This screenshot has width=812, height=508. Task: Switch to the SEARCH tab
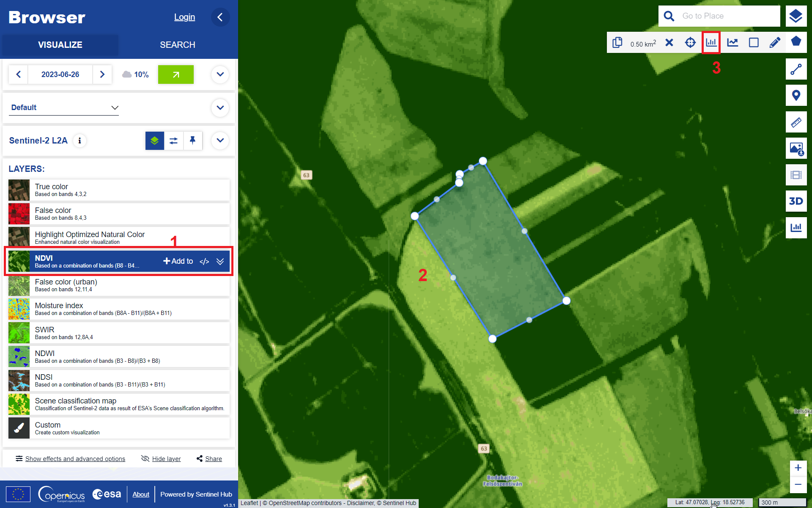178,45
